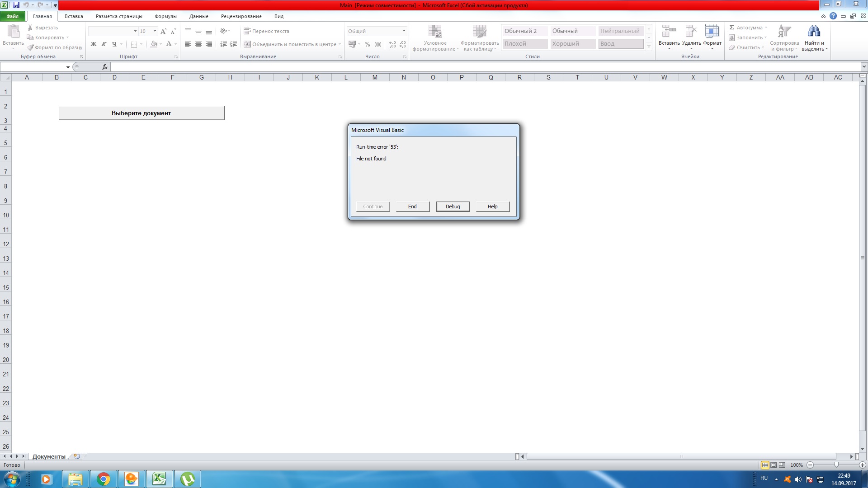Image resolution: width=868 pixels, height=488 pixels.
Task: Switch to the Вставка tab
Action: click(x=74, y=16)
